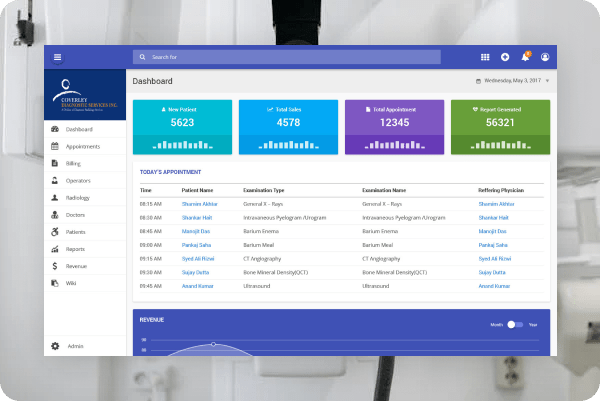Expand the date dropdown arrow
Viewport: 600px width, 401px height.
[547, 81]
